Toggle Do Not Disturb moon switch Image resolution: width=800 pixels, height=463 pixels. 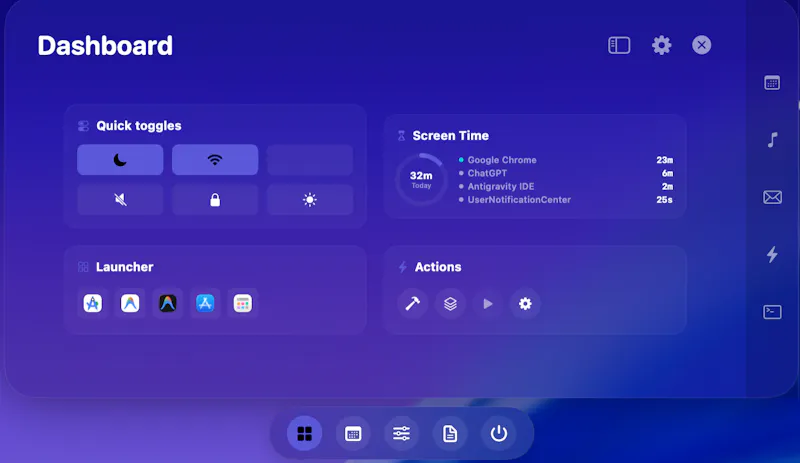pyautogui.click(x=120, y=160)
